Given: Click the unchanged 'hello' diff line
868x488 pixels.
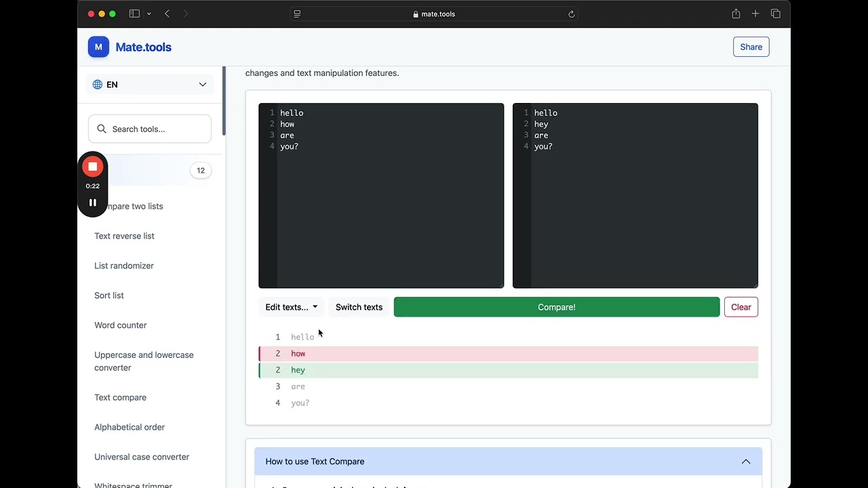Looking at the screenshot, I should pyautogui.click(x=509, y=337).
